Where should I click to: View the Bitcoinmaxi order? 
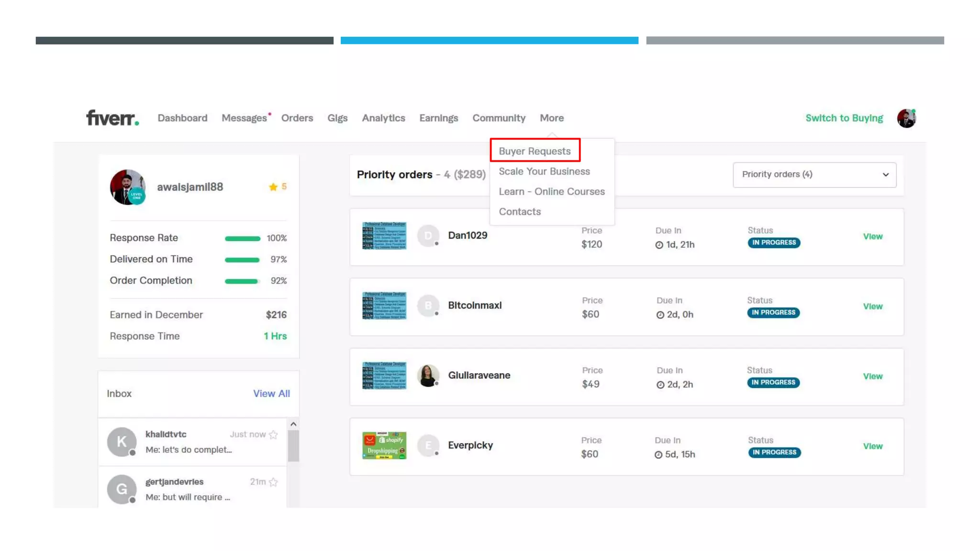[x=872, y=306]
